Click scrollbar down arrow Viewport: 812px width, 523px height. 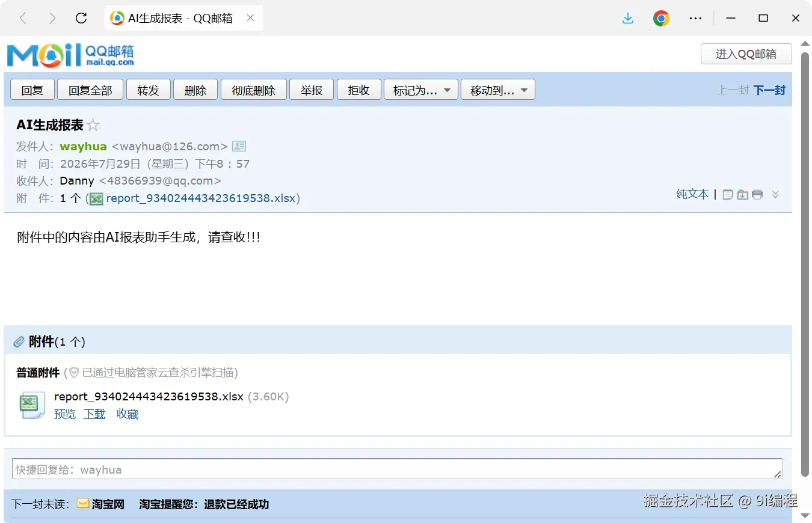pyautogui.click(x=805, y=515)
